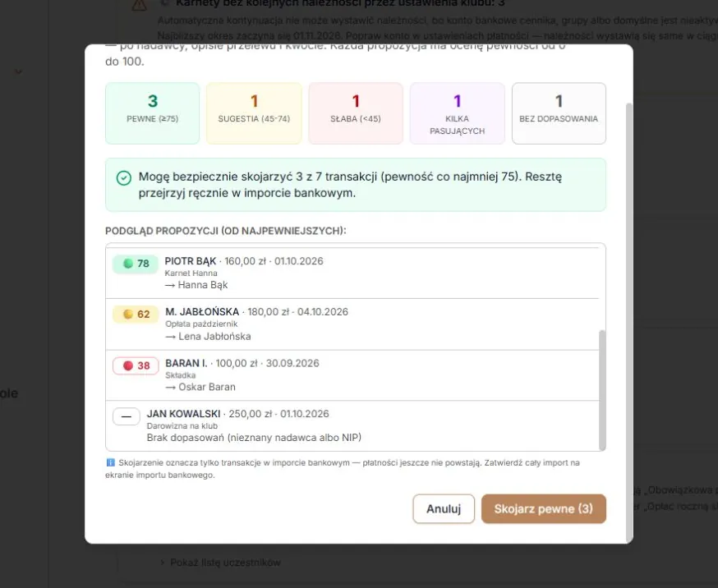Select the PEWNE (≥75) summary card
The height and width of the screenshot is (588, 718).
153,113
